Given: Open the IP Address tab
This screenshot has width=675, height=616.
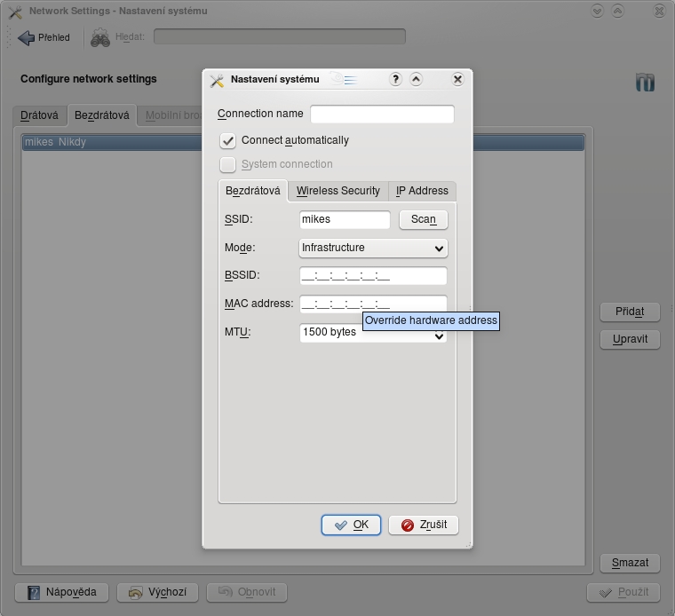Looking at the screenshot, I should (422, 191).
